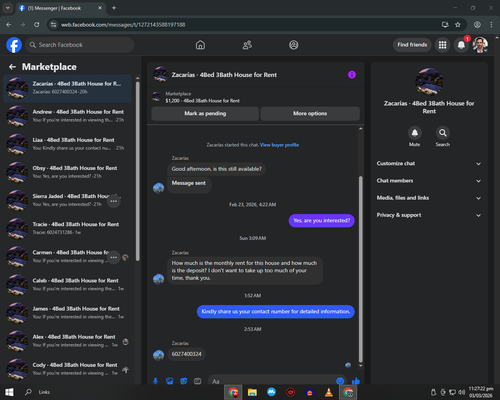Attach a photo using the image icon
Screen dimensions: 500x400
(170, 381)
